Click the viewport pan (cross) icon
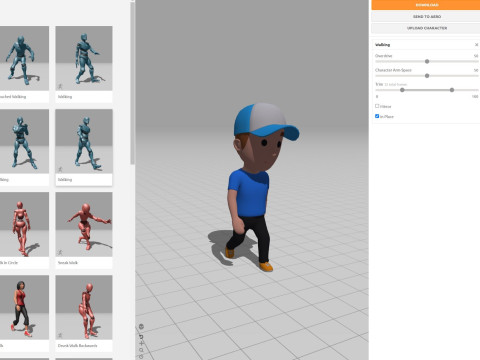Viewport: 480px width, 360px height. (141, 343)
